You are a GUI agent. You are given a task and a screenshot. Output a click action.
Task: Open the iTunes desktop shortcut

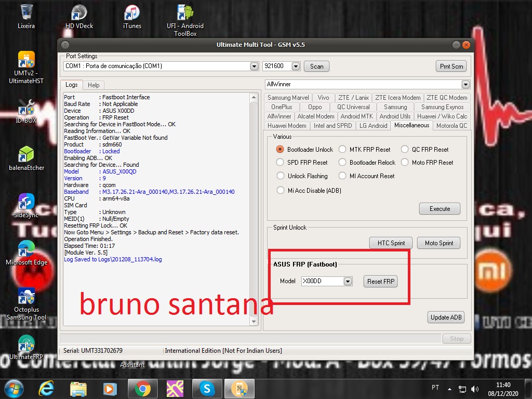click(x=132, y=16)
